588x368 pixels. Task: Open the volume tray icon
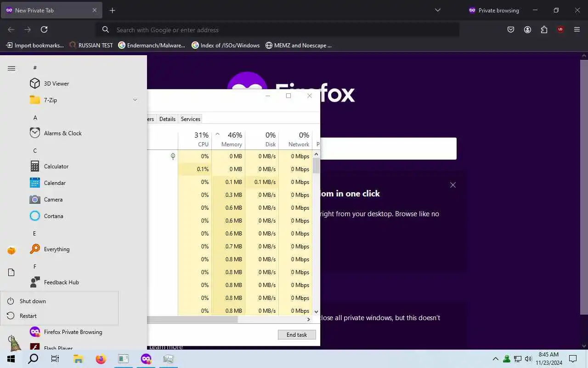coord(528,359)
